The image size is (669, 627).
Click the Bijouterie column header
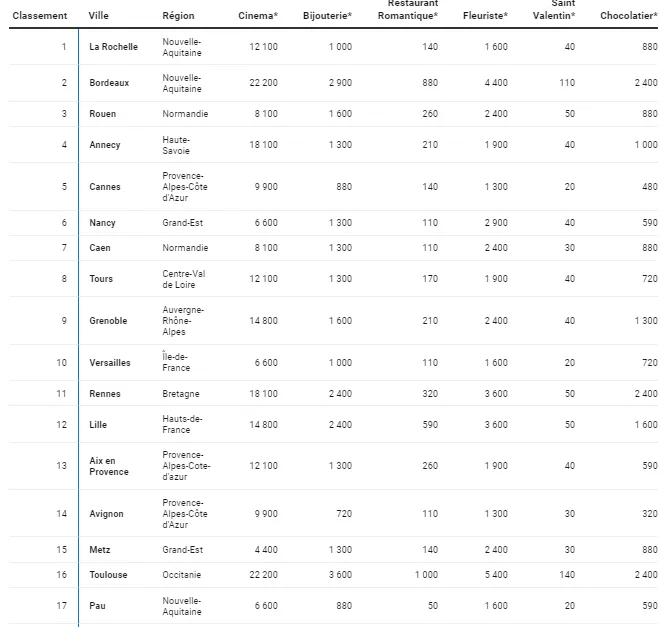[327, 16]
